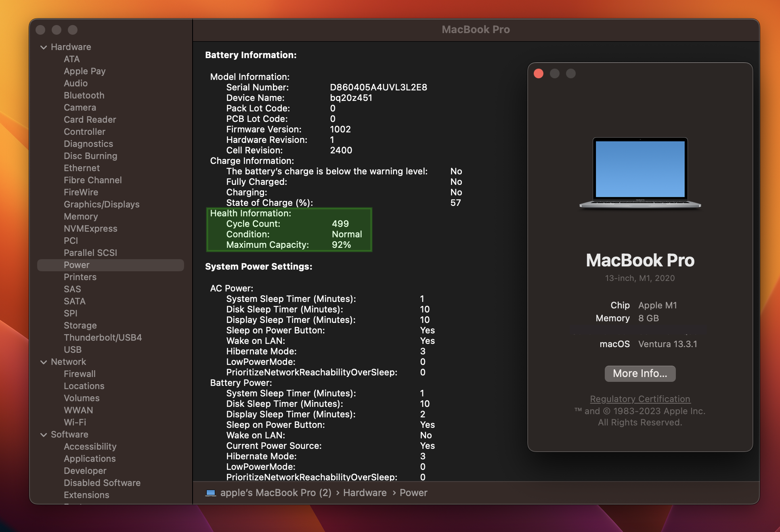Image resolution: width=780 pixels, height=532 pixels.
Task: Select Apple Pay in the sidebar
Action: [84, 71]
